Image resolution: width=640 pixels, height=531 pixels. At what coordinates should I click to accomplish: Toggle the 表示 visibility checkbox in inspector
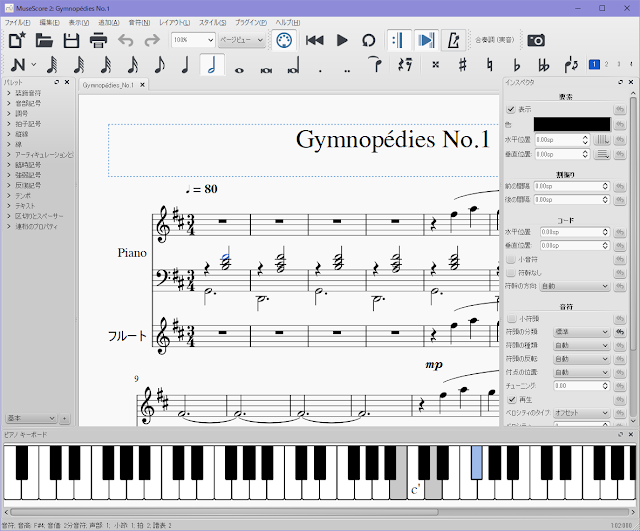[x=511, y=109]
